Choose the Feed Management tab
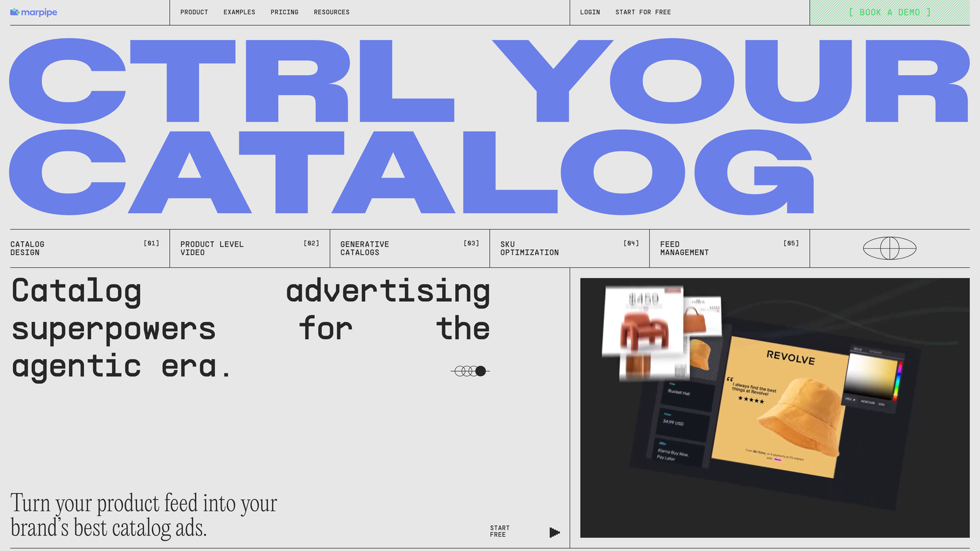Screen dimensions: 980x551 (x=729, y=249)
